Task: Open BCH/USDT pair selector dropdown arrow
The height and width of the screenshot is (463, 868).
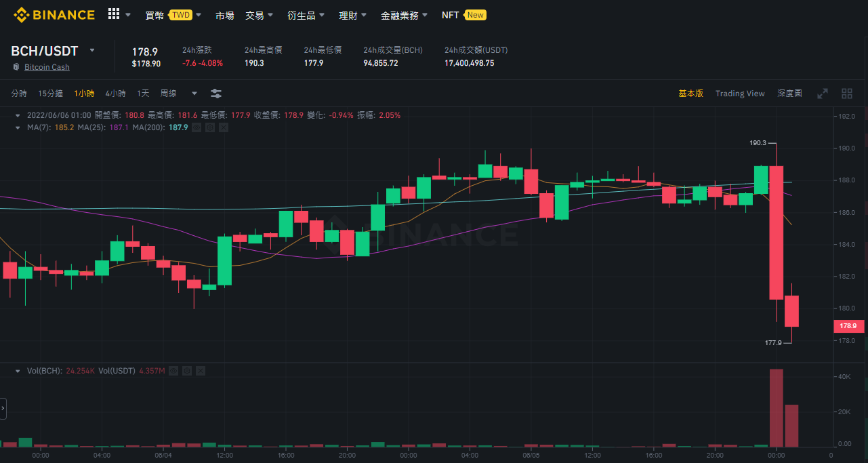Action: pos(92,51)
